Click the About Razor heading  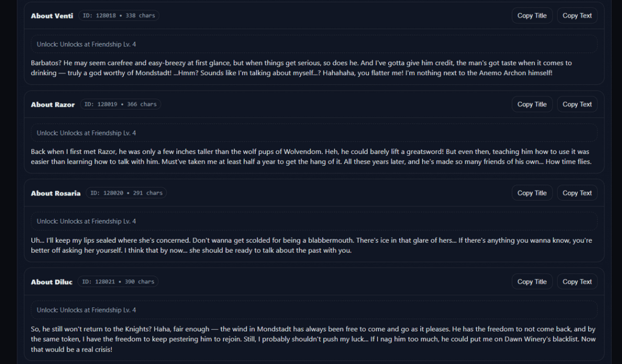click(53, 104)
